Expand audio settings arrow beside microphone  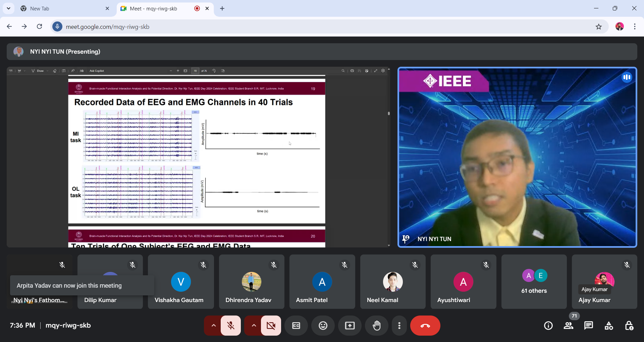(x=213, y=326)
